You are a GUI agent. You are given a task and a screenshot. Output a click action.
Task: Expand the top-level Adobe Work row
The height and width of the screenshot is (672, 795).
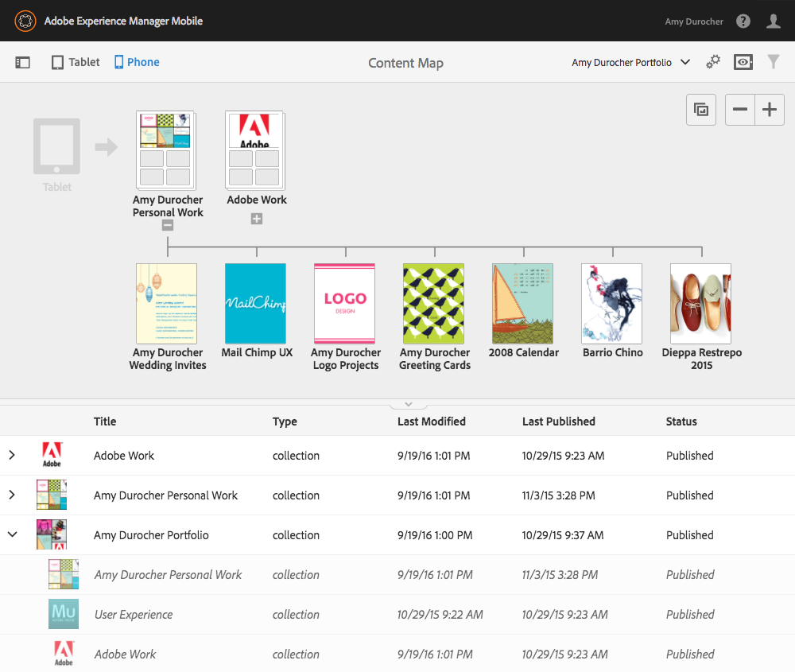pyautogui.click(x=12, y=455)
